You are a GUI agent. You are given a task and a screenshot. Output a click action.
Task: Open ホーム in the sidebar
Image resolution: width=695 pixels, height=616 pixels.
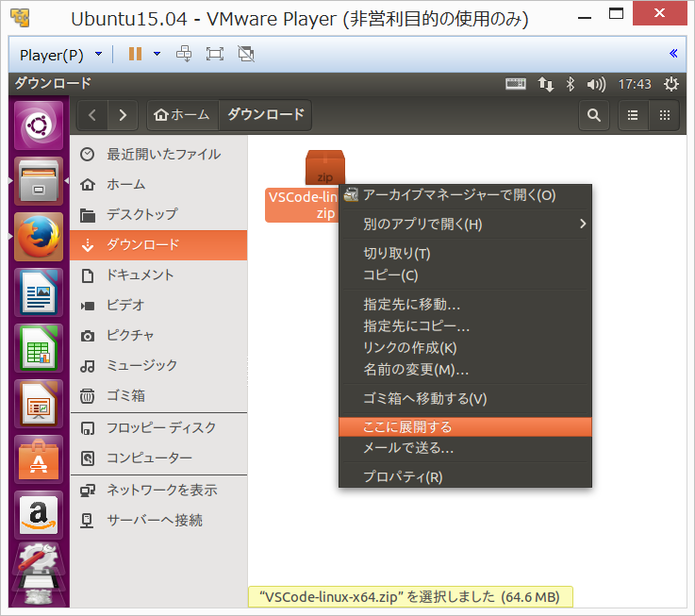(x=158, y=185)
